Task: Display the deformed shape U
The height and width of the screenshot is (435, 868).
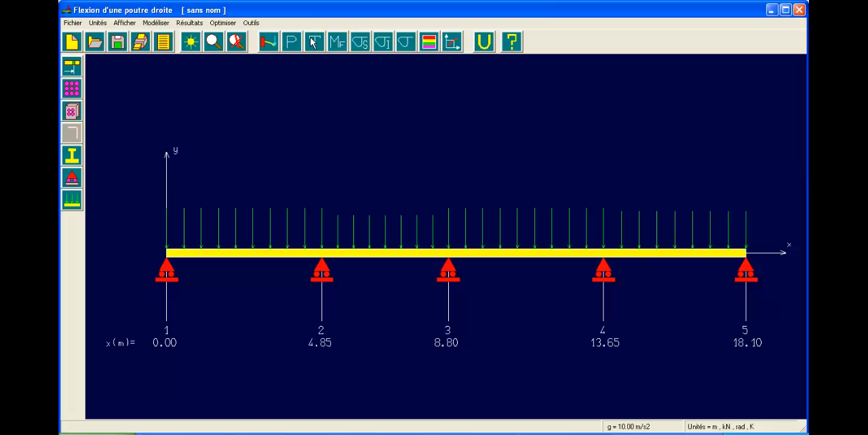Action: 484,41
